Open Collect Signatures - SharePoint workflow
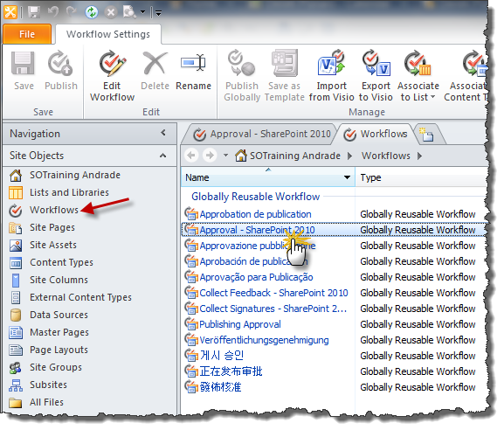 coord(273,309)
